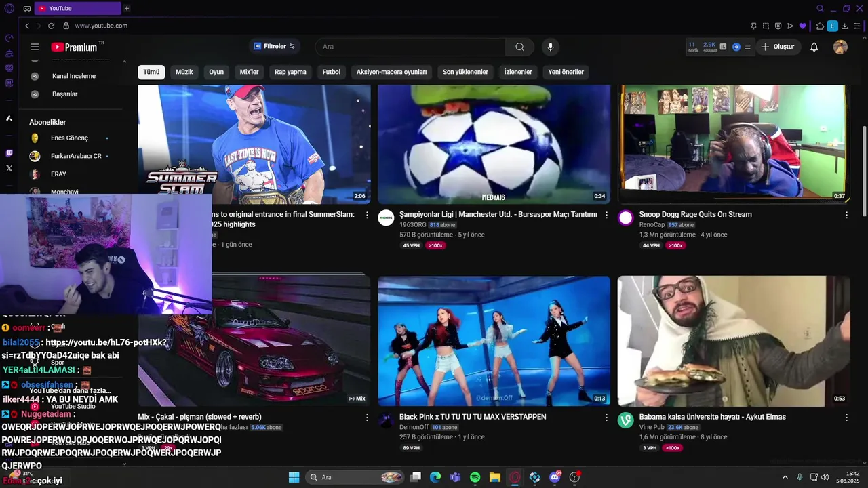Open Black Pink Max Verstappen thumbnail

(494, 341)
